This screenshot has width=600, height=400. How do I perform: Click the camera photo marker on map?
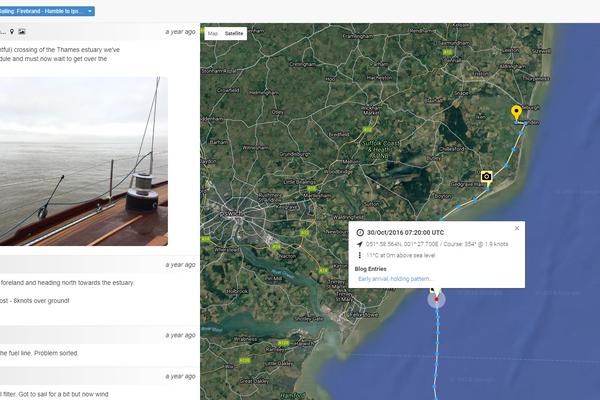(x=486, y=176)
